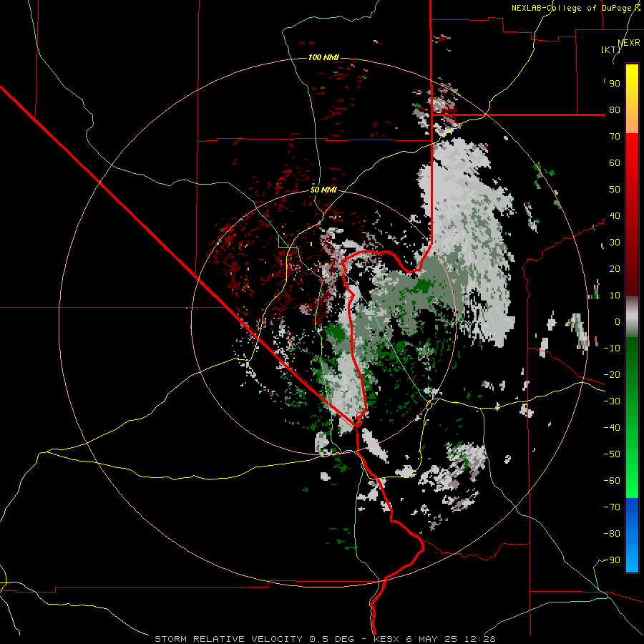
Task: Click the KESX radar site identifier in caption
Action: [x=386, y=639]
